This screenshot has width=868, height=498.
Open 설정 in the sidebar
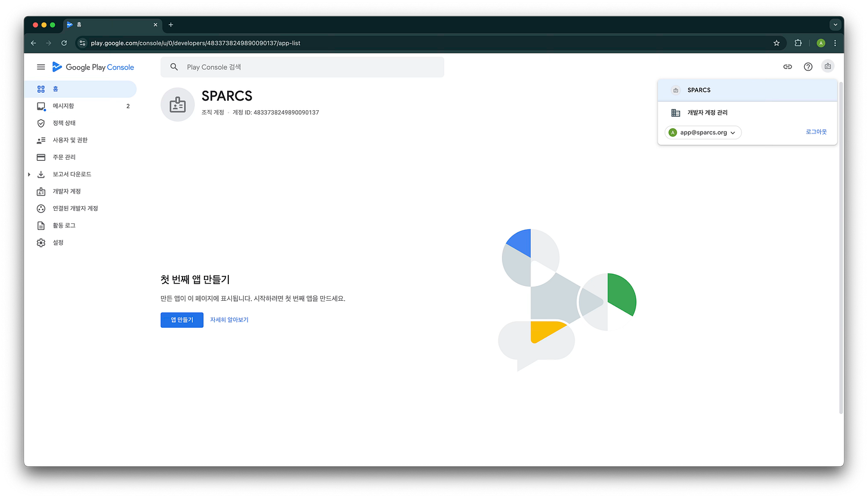pyautogui.click(x=80, y=243)
